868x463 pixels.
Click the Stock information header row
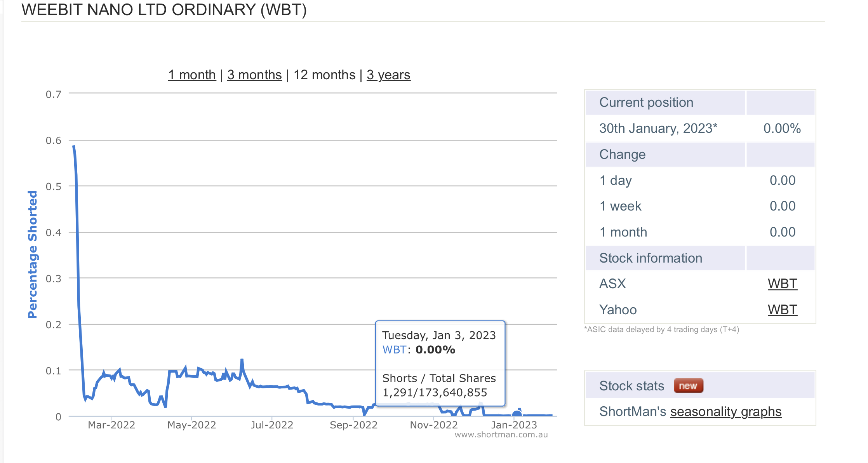(x=651, y=258)
